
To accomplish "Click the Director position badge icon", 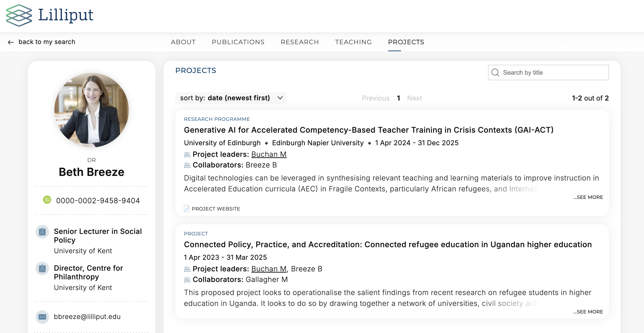I will [x=42, y=268].
